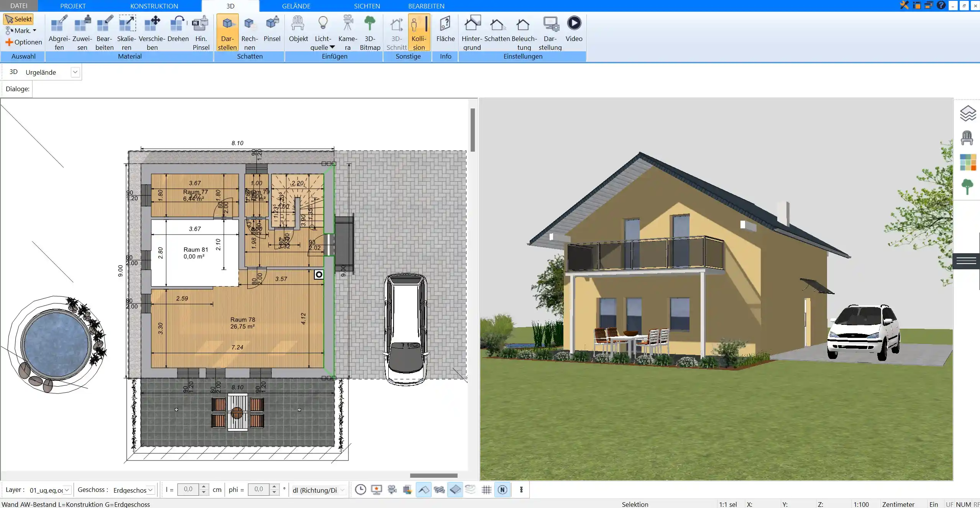Screen dimensions: 980x508
Task: Click the Lichtquelle bulb icon
Action: click(323, 24)
